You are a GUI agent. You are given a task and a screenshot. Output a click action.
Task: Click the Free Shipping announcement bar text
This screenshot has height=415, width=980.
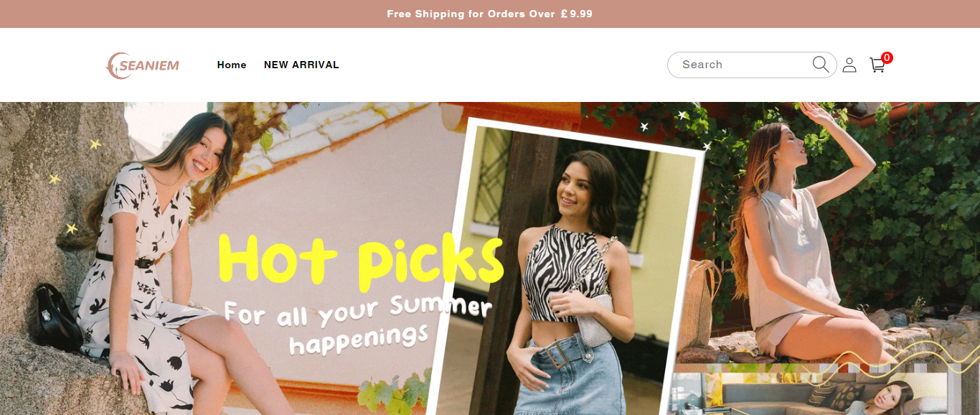(490, 14)
